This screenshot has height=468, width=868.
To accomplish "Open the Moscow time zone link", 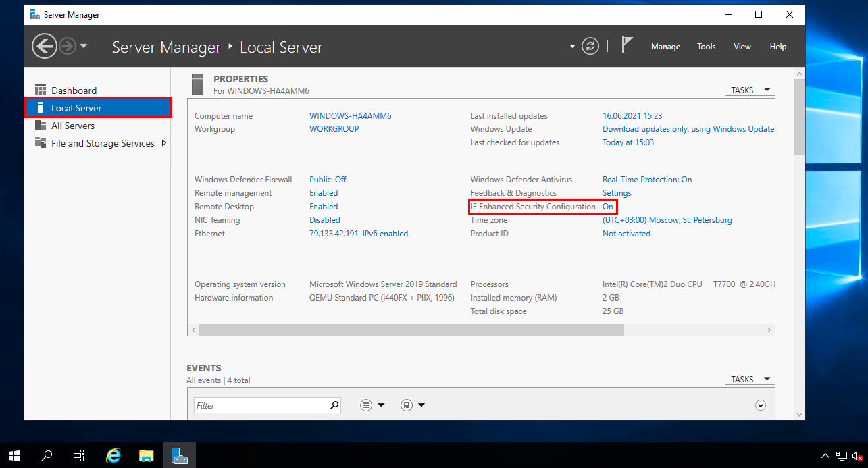I will (x=667, y=220).
